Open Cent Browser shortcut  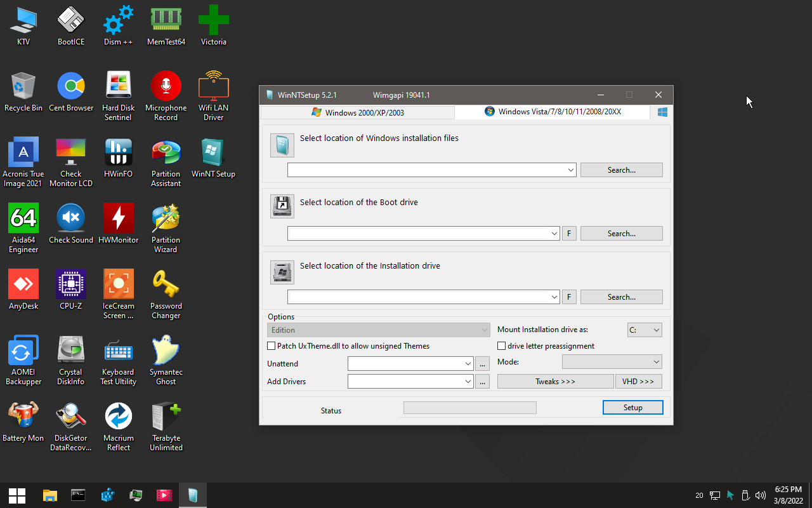71,92
